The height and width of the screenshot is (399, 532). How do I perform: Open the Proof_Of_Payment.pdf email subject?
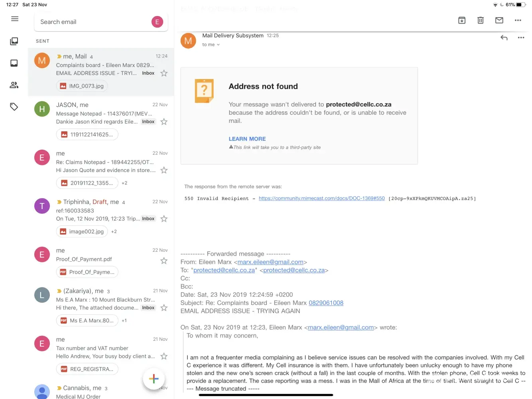pyautogui.click(x=84, y=259)
